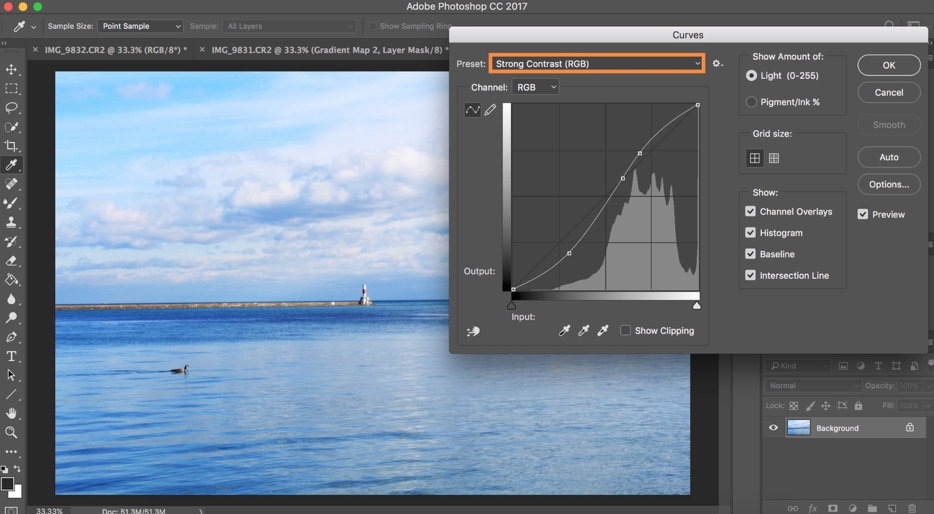
Task: Select the Paint Bucket tool
Action: [x=11, y=279]
